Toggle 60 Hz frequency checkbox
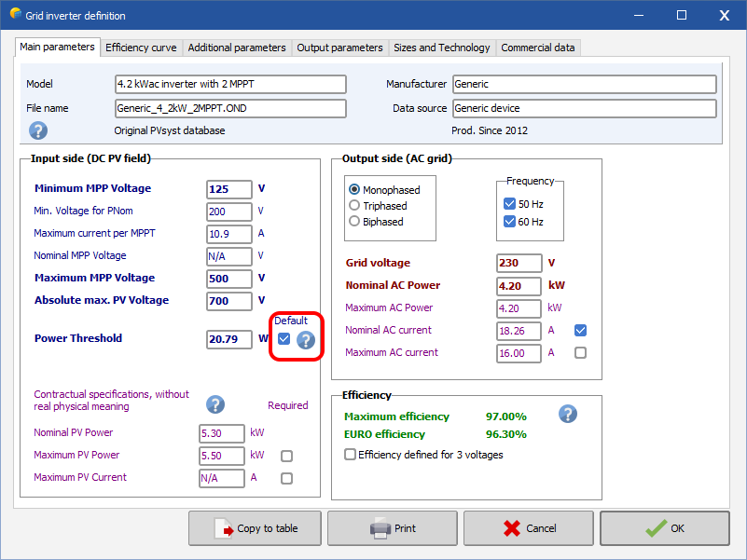Image resolution: width=747 pixels, height=560 pixels. 509,222
